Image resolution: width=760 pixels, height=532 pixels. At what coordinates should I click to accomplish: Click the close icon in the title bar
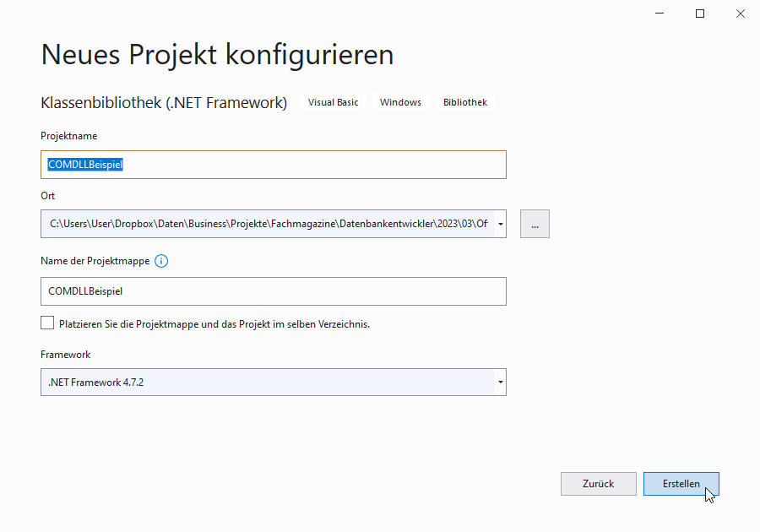[x=741, y=14]
